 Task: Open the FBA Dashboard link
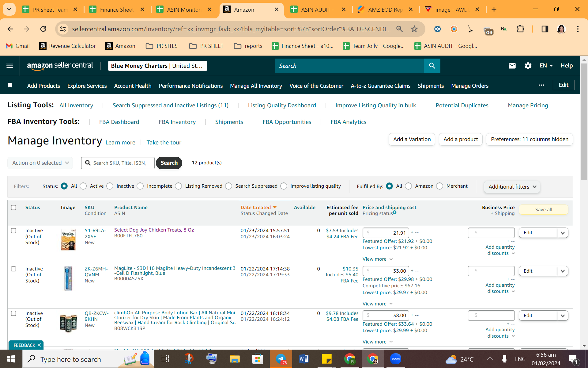119,122
